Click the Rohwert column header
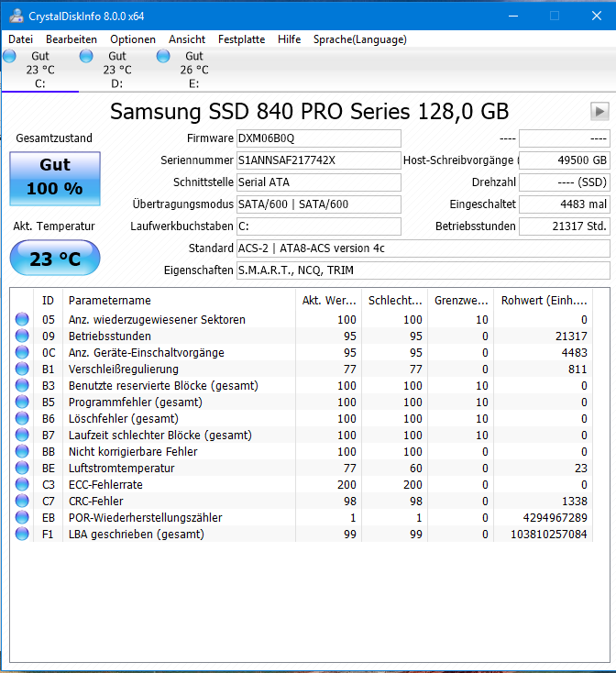Screen dimensions: 616x673 [x=544, y=301]
